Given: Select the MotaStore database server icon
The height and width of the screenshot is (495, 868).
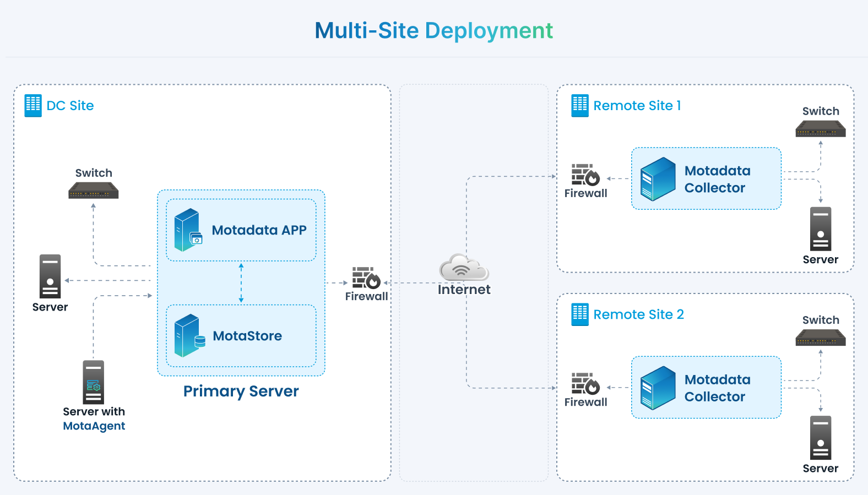Looking at the screenshot, I should coord(189,336).
